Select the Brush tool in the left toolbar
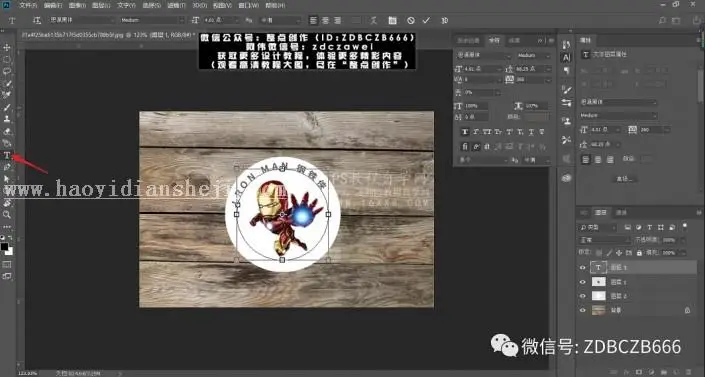Image resolution: width=705 pixels, height=377 pixels. point(7,107)
